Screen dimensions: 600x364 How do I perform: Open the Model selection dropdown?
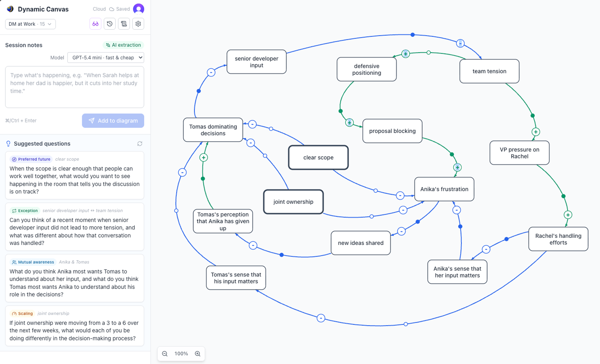point(106,58)
